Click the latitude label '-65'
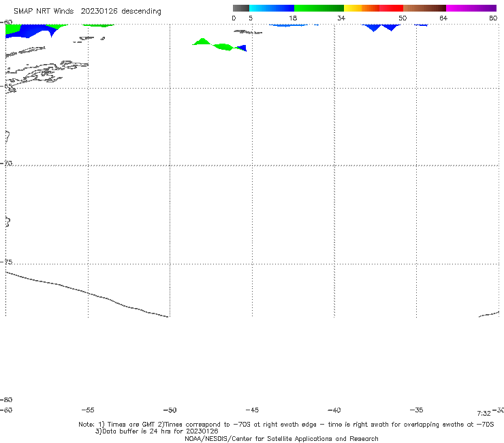The image size is (504, 443). coord(6,87)
